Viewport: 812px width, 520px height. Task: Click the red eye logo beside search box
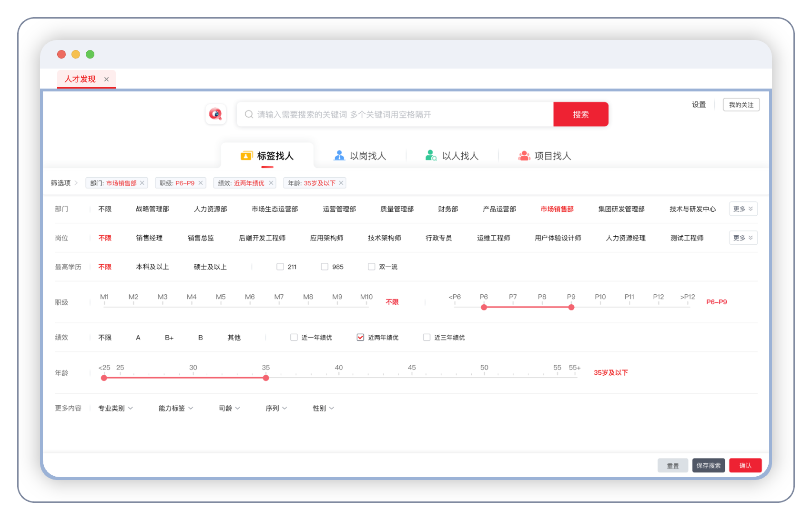(215, 114)
